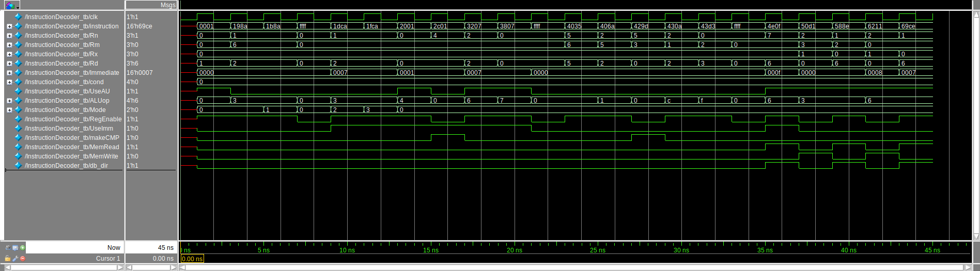The image size is (980, 271).
Task: Select the /InstructionDecoder_tb/instruction signal name
Action: click(71, 26)
